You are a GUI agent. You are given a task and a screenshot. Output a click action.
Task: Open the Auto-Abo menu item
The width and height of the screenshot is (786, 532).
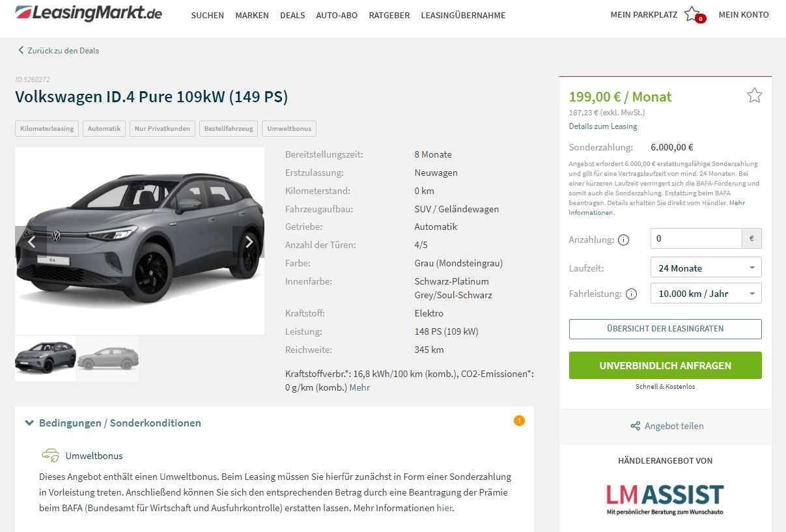(x=337, y=15)
